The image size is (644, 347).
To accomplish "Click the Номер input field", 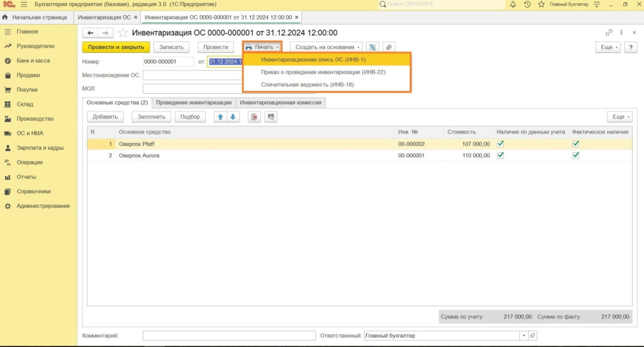I will 168,62.
